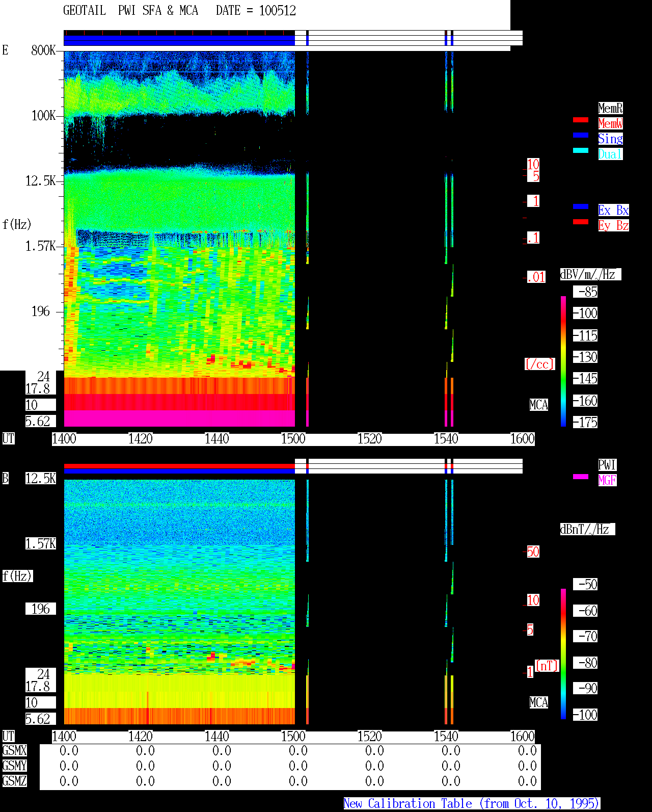This screenshot has height=812, width=652.
Task: Click the .01 density scale tick
Action: pos(536,277)
